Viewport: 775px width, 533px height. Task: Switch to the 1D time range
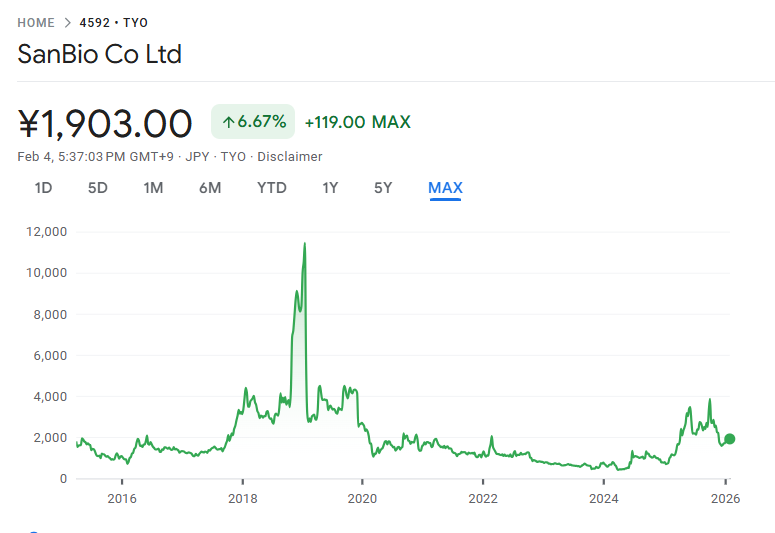coord(43,188)
